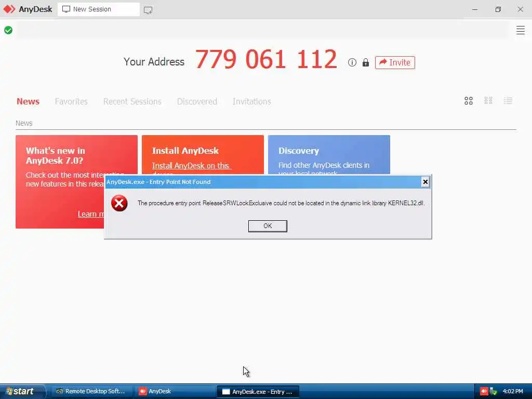Click AnyDesk system tray icon

coord(484,392)
